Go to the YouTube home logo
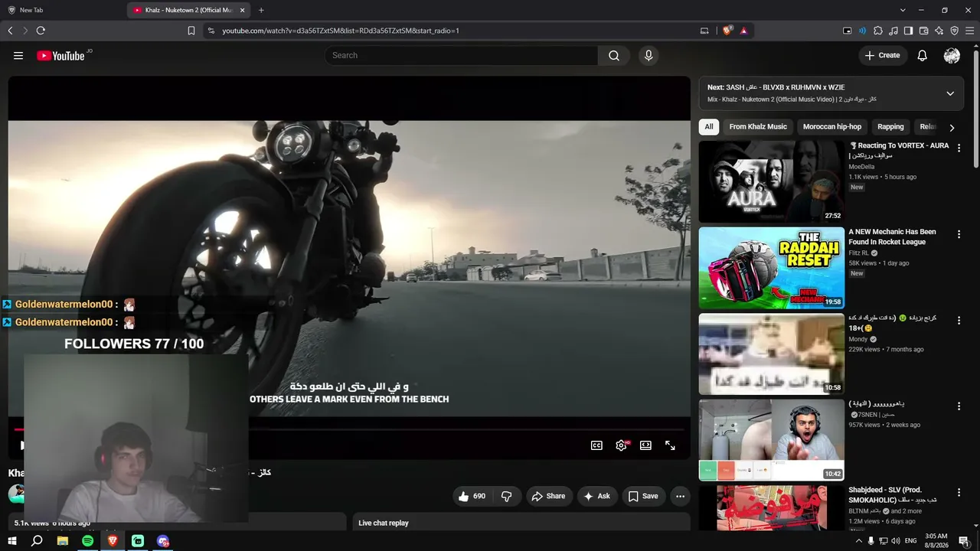The image size is (980, 551). click(60, 55)
